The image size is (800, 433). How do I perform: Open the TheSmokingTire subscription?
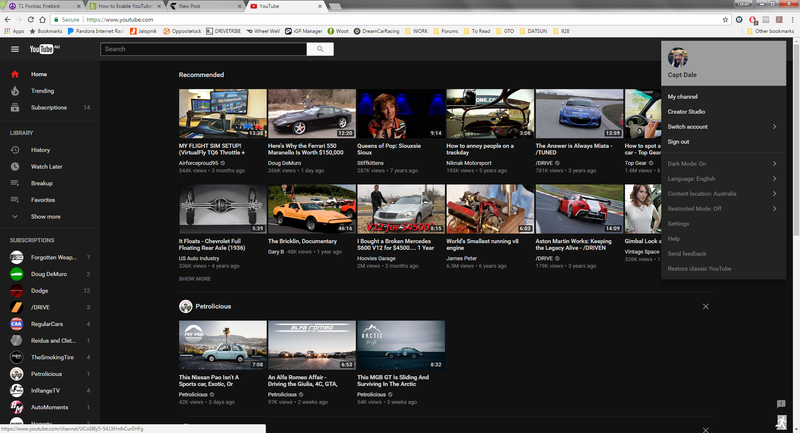[x=49, y=358]
